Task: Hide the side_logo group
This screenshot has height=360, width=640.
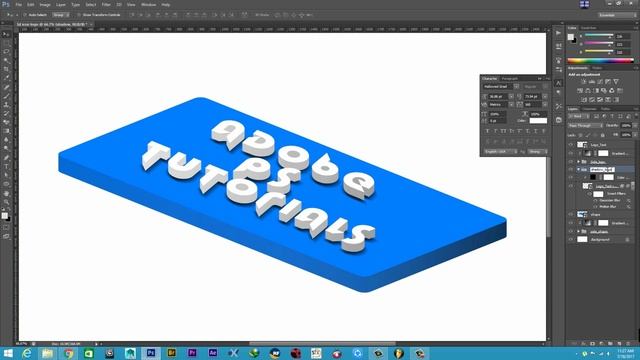Action: click(571, 162)
